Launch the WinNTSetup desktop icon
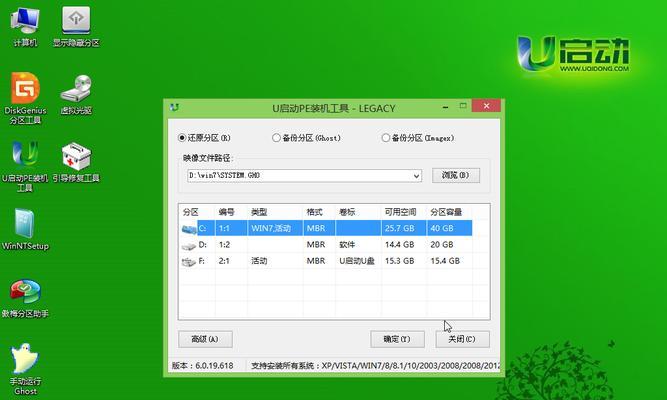 click(x=25, y=230)
